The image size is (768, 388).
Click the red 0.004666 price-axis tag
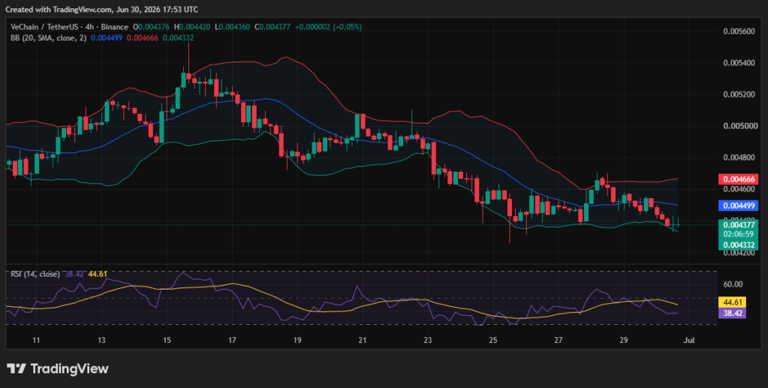point(738,179)
